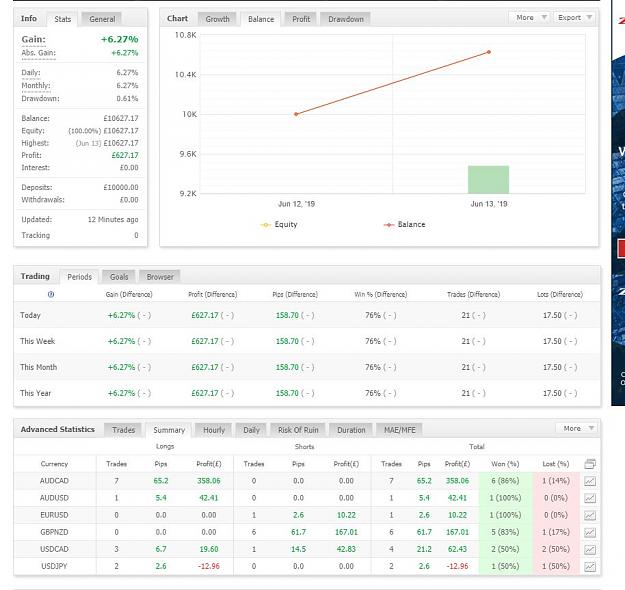Click the AUDCAD currency cell

pos(54,481)
